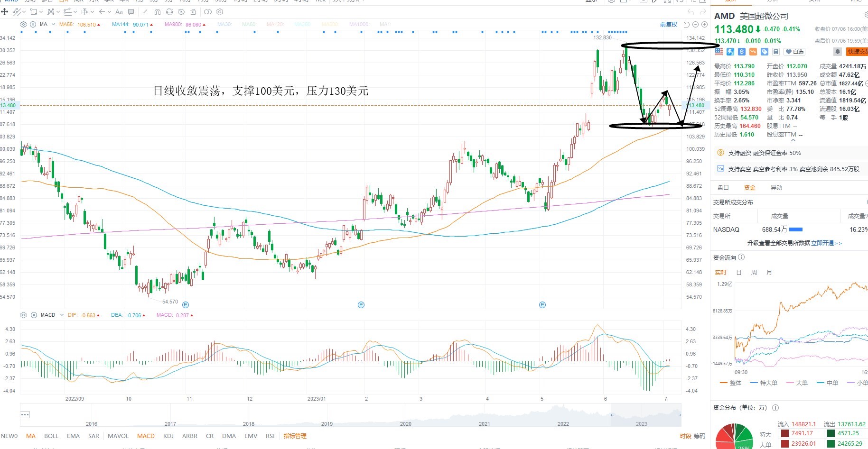This screenshot has width=868, height=449.
Task: Reset chart zoom with the rotate icon
Action: point(687,24)
